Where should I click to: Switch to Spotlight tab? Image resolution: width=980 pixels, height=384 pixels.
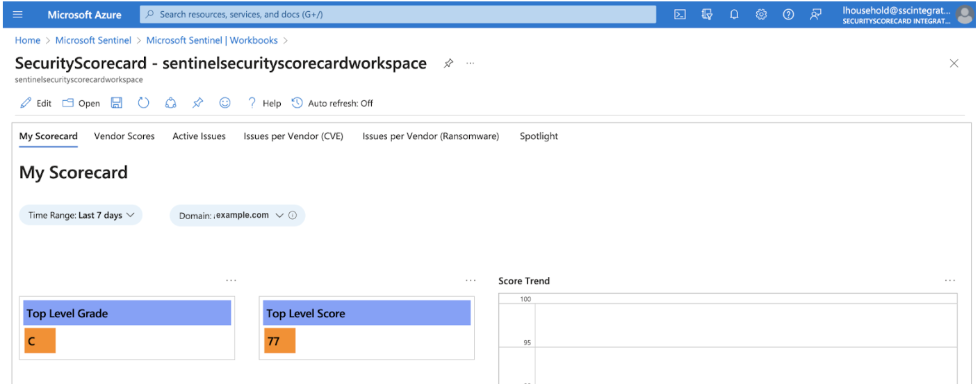tap(539, 136)
